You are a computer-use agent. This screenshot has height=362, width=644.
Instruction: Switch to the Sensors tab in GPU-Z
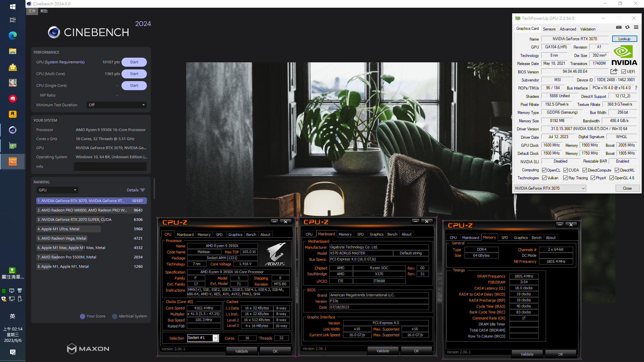click(x=549, y=29)
